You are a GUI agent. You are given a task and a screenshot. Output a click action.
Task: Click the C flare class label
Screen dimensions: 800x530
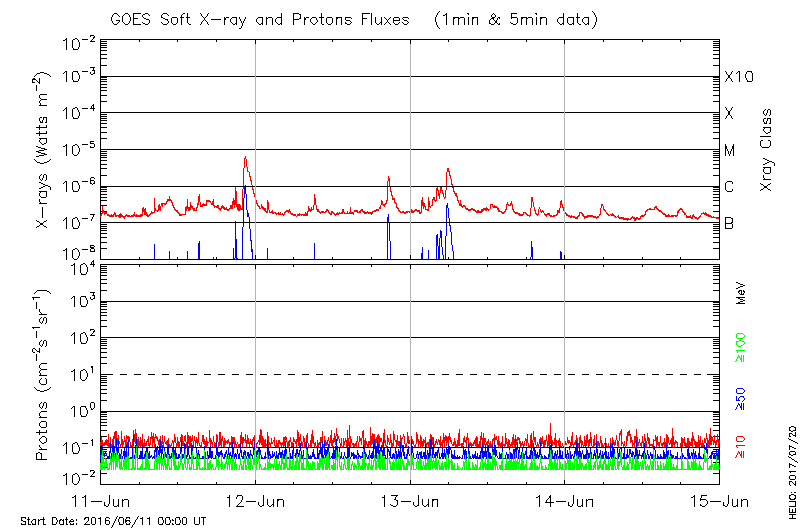click(729, 187)
